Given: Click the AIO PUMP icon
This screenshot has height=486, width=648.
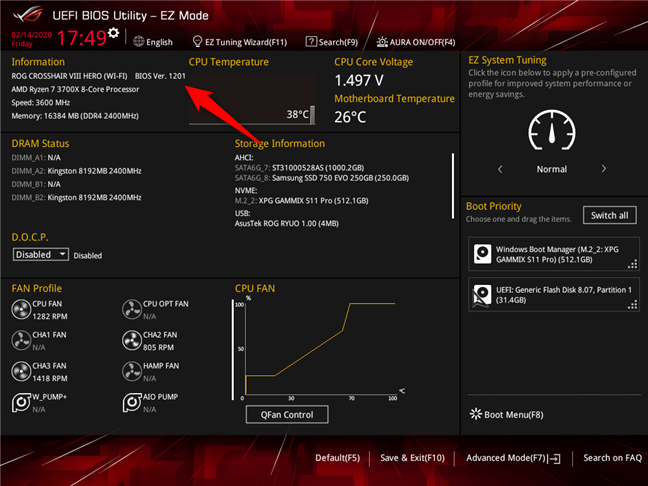Looking at the screenshot, I should (x=132, y=403).
